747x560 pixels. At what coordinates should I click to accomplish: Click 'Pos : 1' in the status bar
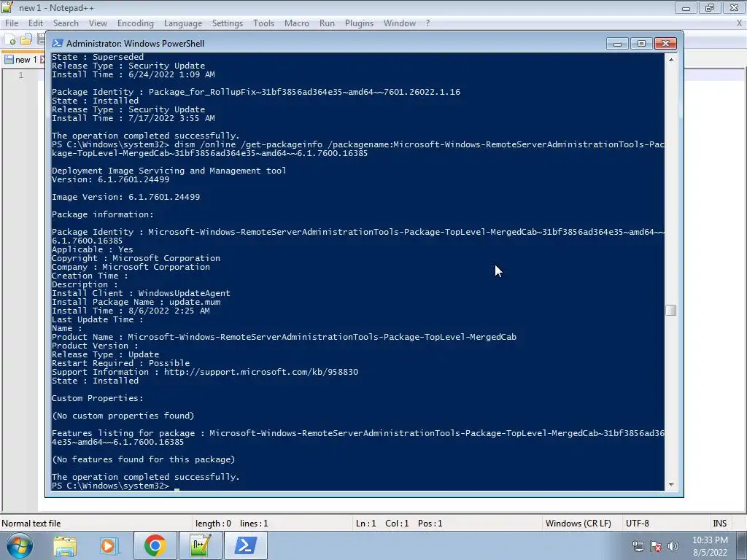coord(430,524)
